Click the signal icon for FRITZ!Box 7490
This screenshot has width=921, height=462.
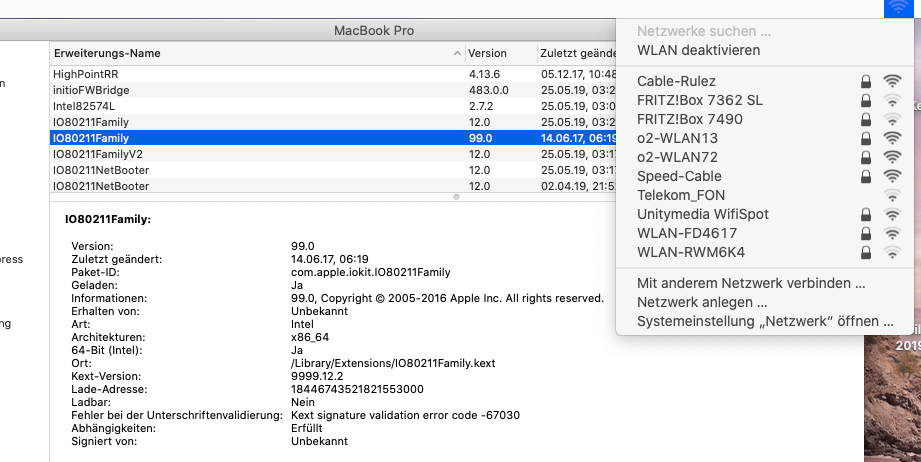coord(893,119)
